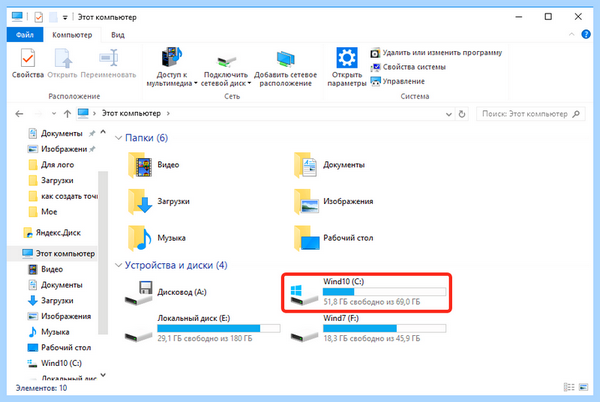Select the Загрузки folder in main pane
Image resolution: width=600 pixels, height=402 pixels.
(159, 201)
